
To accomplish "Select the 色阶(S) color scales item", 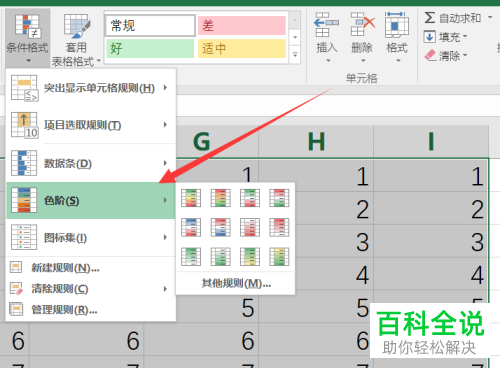I will coord(91,200).
